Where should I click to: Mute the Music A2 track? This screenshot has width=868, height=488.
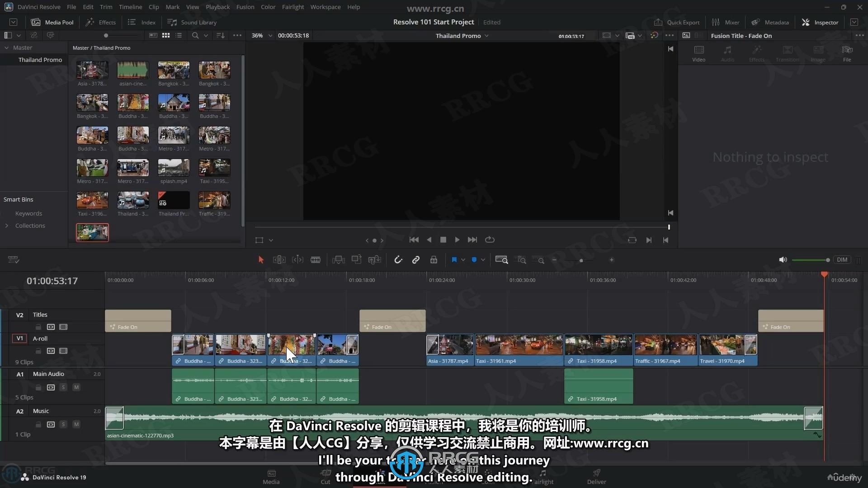76,424
